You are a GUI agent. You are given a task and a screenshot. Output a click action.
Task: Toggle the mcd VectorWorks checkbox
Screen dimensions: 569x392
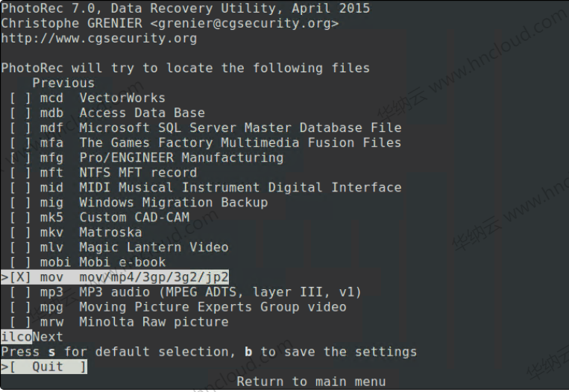(x=20, y=98)
